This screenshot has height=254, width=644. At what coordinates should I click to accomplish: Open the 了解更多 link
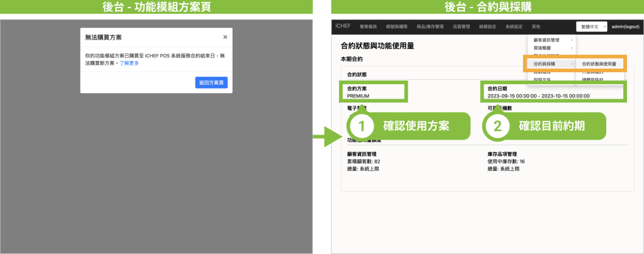129,63
